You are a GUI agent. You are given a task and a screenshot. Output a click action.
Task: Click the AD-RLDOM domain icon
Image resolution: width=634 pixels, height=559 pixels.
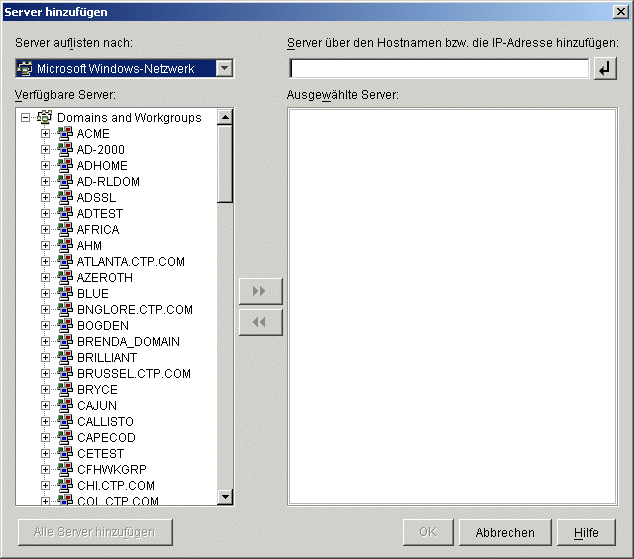[65, 181]
